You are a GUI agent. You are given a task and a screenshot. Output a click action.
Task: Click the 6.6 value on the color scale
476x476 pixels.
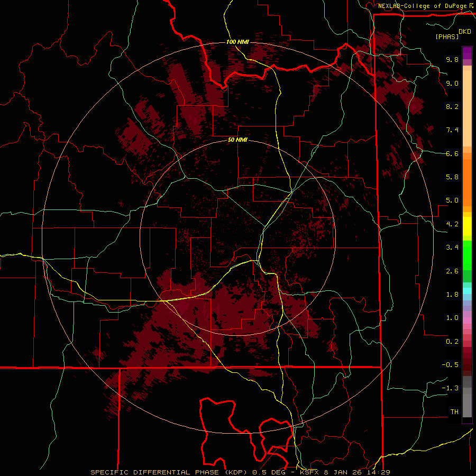click(452, 153)
